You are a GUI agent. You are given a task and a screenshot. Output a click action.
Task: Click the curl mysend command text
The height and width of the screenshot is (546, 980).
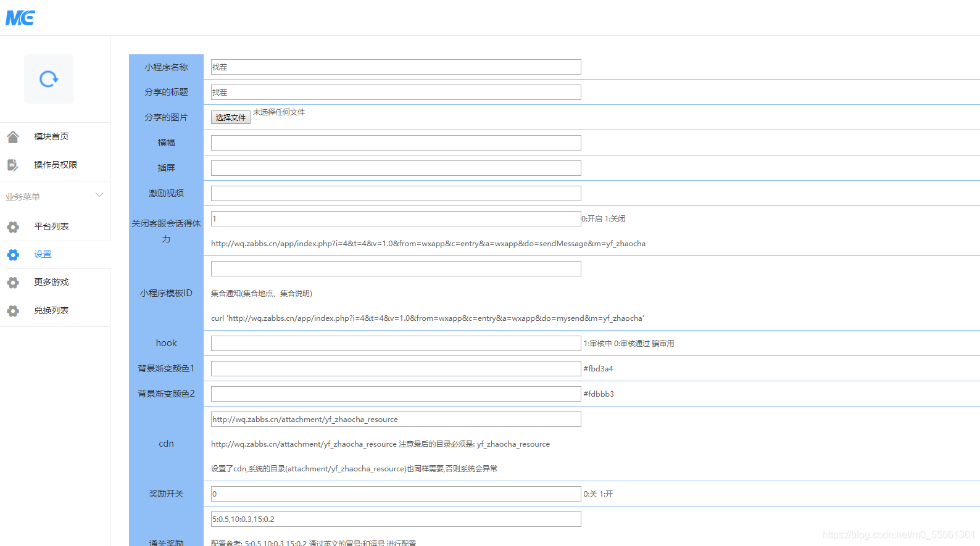pos(428,318)
